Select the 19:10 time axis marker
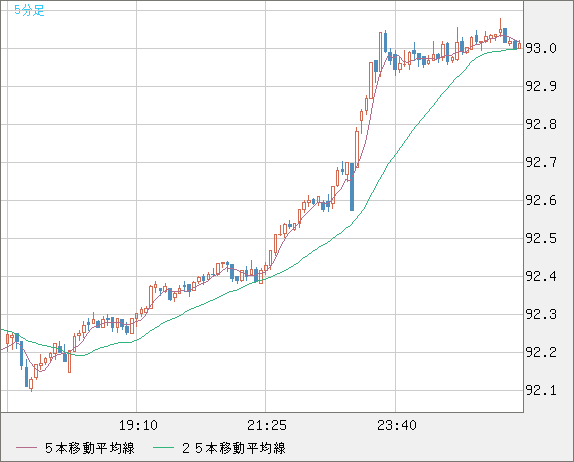 (138, 425)
